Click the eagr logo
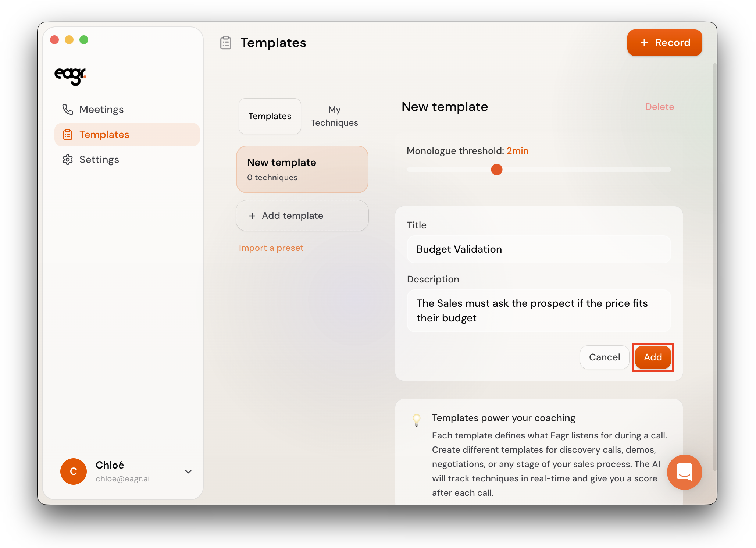This screenshot has width=756, height=548. coord(70,76)
